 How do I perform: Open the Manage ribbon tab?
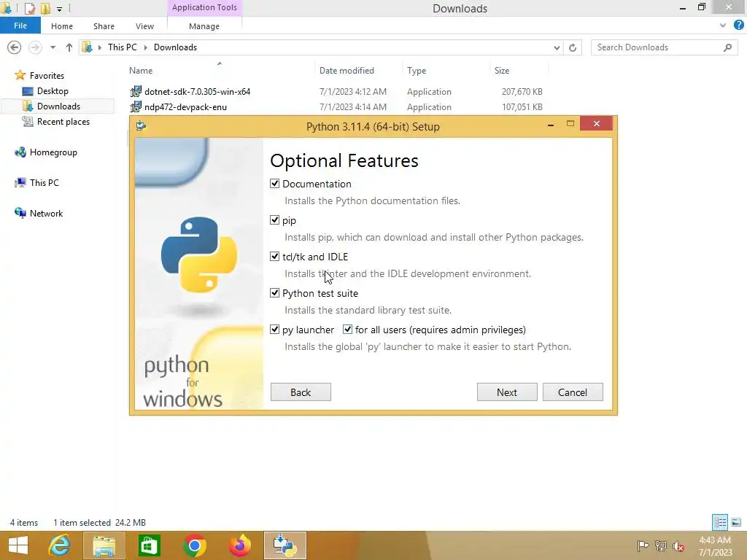coord(204,26)
